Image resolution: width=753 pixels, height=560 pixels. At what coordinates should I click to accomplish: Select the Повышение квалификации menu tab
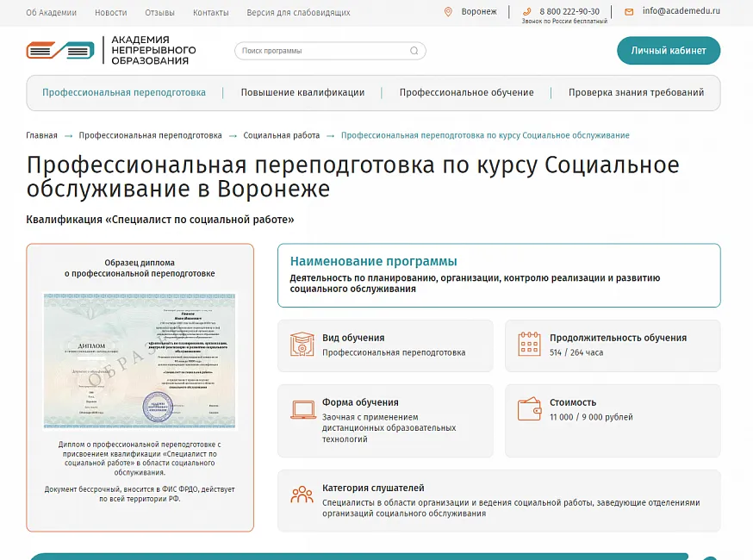coord(302,92)
